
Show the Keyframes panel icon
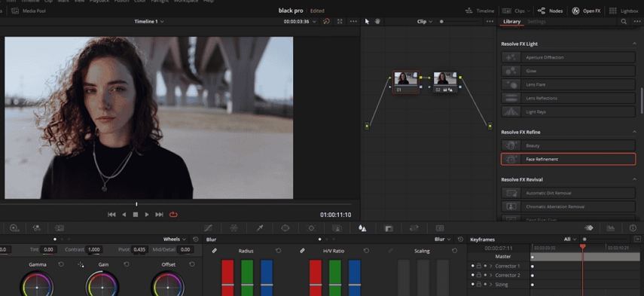point(589,228)
